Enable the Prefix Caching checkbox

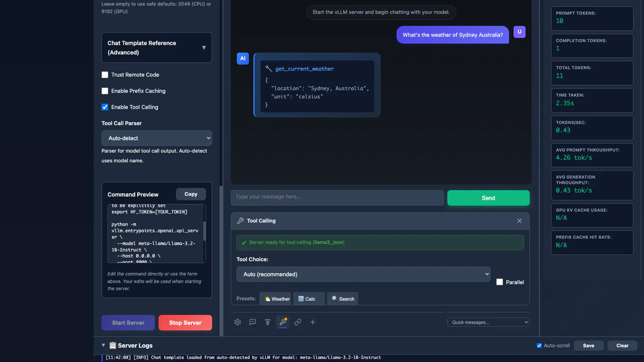pos(105,91)
